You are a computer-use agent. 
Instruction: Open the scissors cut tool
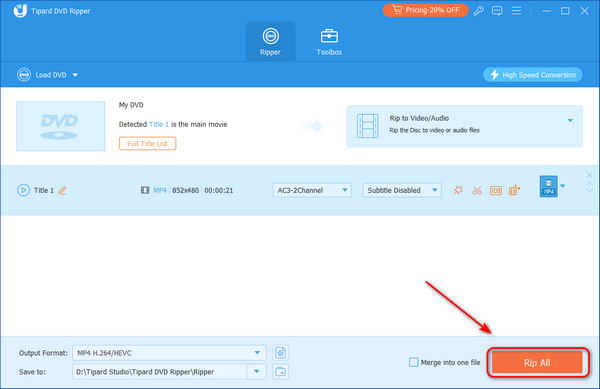477,190
